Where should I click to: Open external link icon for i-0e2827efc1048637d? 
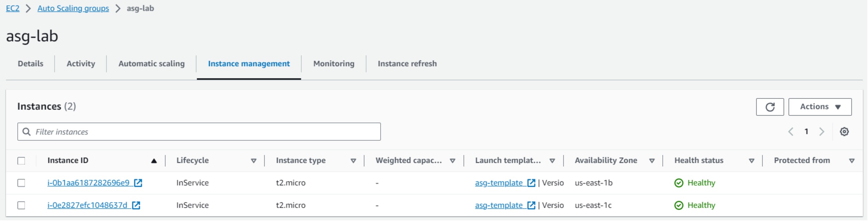click(136, 205)
